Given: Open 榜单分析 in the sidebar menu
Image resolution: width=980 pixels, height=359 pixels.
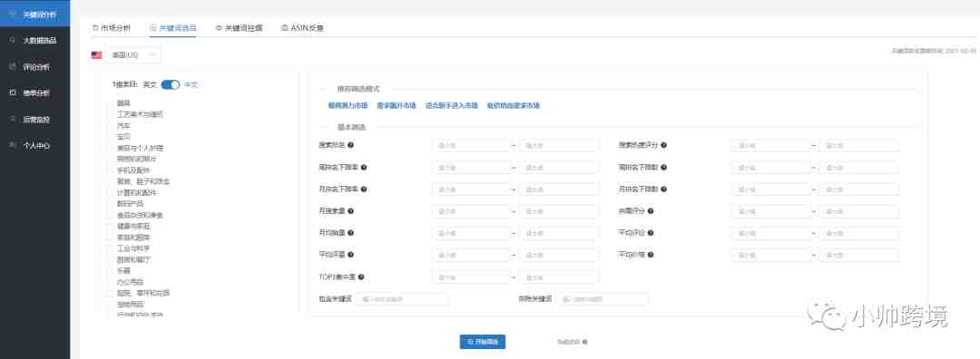Looking at the screenshot, I should click(35, 92).
